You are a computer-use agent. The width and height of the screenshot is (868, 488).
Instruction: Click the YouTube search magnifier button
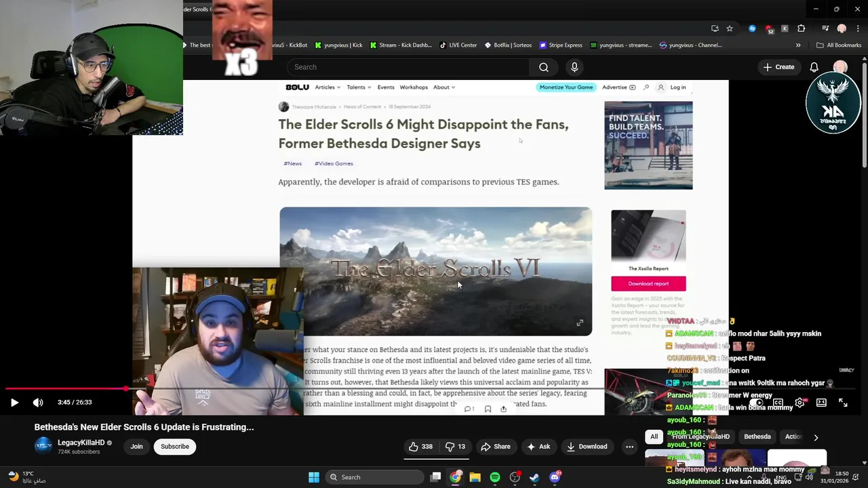click(x=543, y=67)
